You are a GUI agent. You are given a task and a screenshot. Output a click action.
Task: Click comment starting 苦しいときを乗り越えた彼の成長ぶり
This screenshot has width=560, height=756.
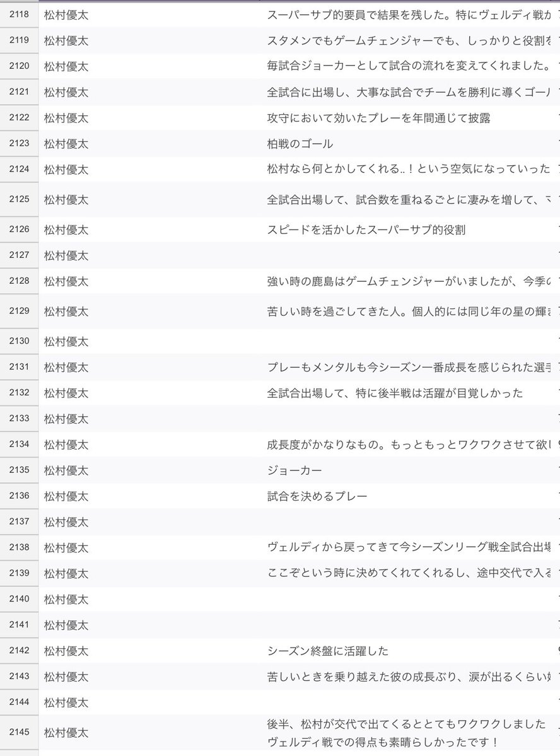tap(409, 677)
